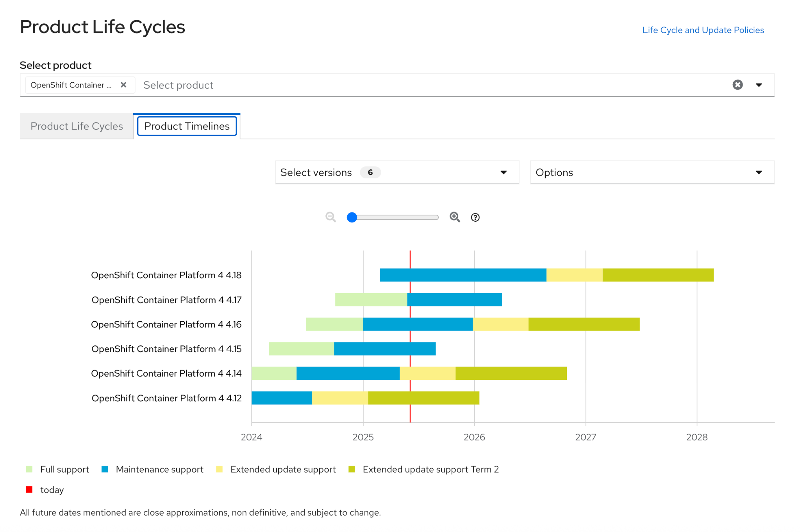This screenshot has height=532, width=800.
Task: Toggle Extended update support Term 2 legend
Action: pyautogui.click(x=352, y=469)
